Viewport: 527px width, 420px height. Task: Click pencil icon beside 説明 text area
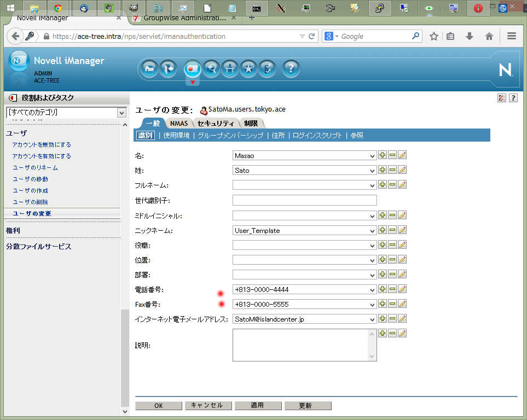coord(402,333)
